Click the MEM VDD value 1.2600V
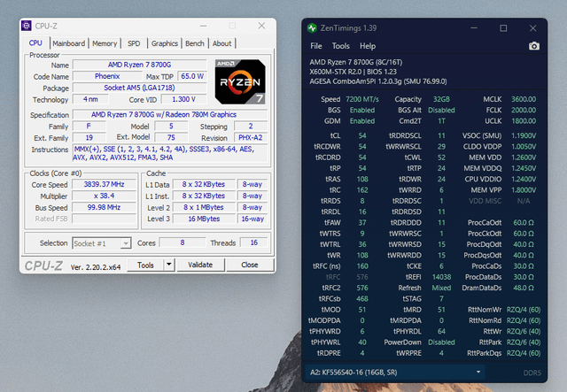 click(524, 158)
